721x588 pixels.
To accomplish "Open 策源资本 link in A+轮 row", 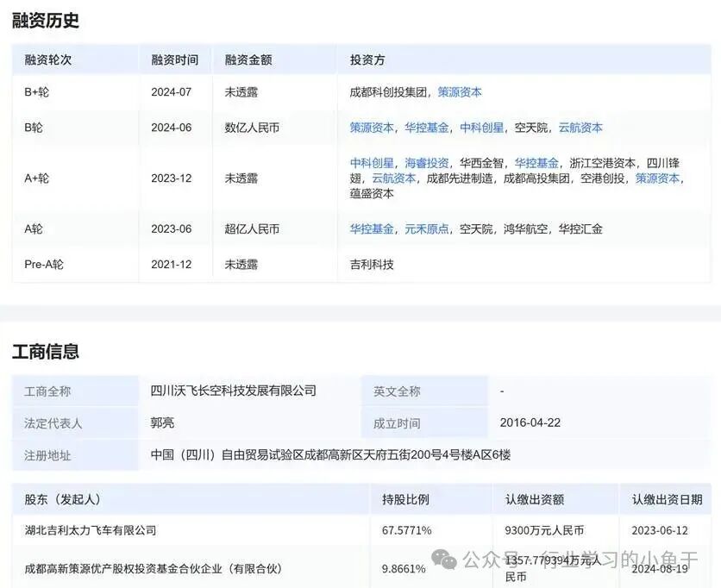I will (x=657, y=178).
